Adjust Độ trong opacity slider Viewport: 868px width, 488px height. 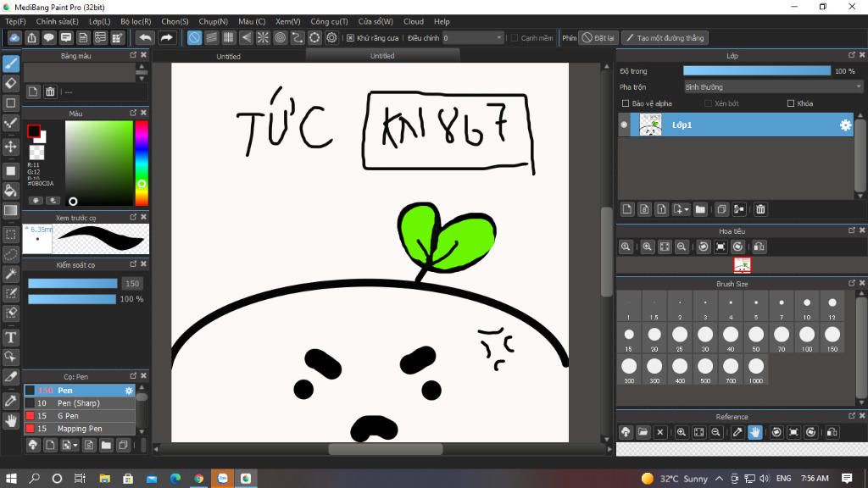[757, 71]
